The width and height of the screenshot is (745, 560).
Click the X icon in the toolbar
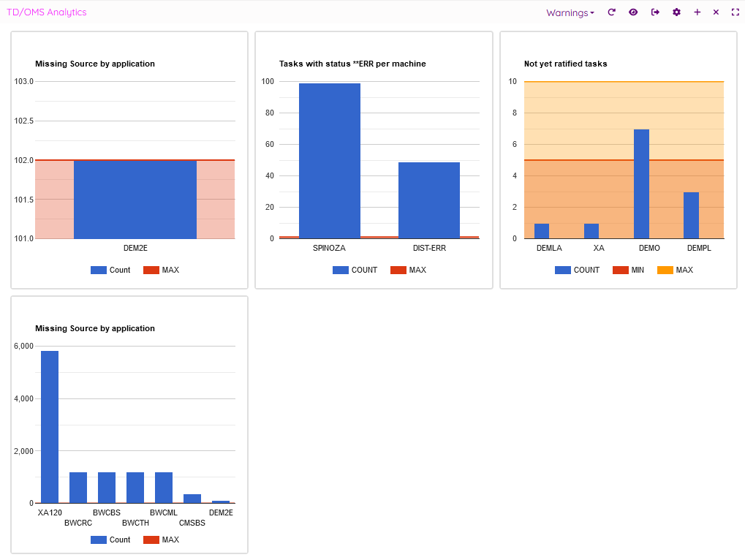pos(716,12)
